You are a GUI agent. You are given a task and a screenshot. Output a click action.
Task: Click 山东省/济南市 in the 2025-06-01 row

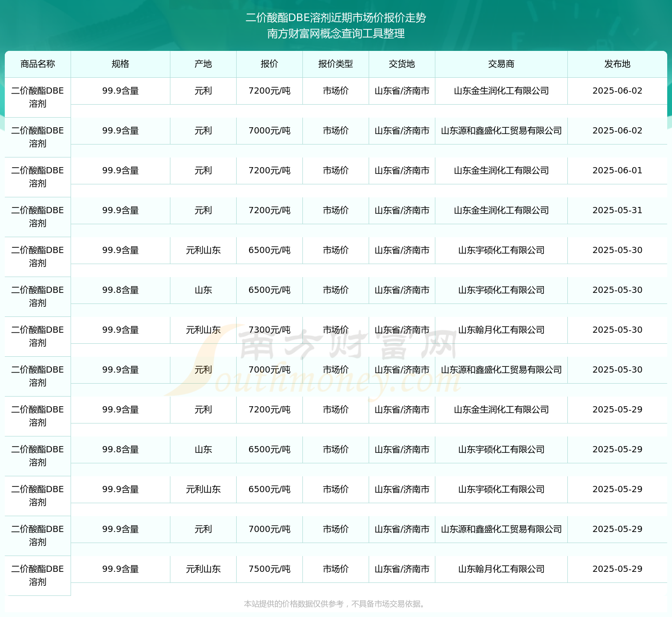pos(402,170)
